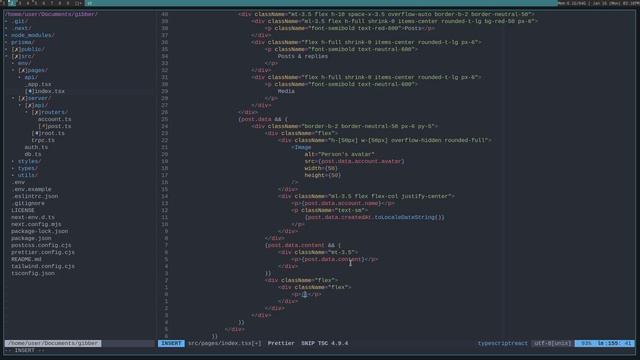
Task: Open next.config.mjs in the tree
Action: 36,224
